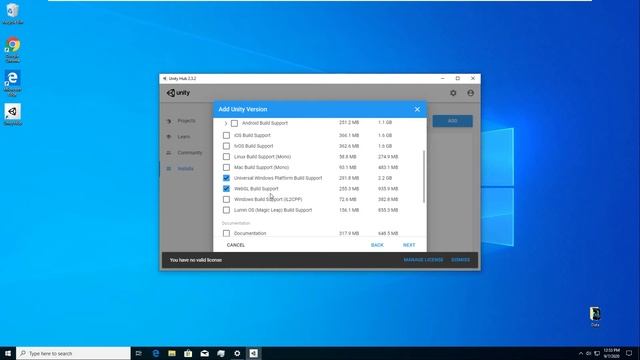The image size is (640, 360).
Task: Dismiss the no valid license banner
Action: (460, 260)
